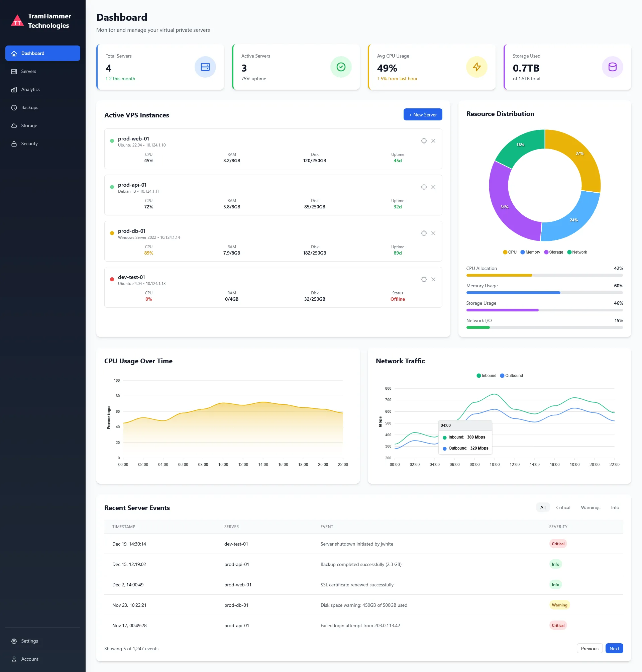Filter events by Critical
Image resolution: width=642 pixels, height=672 pixels.
[563, 508]
